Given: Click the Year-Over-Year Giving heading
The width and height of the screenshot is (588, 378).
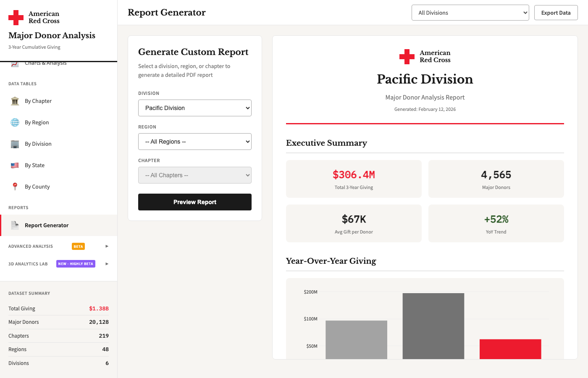Looking at the screenshot, I should pyautogui.click(x=331, y=261).
